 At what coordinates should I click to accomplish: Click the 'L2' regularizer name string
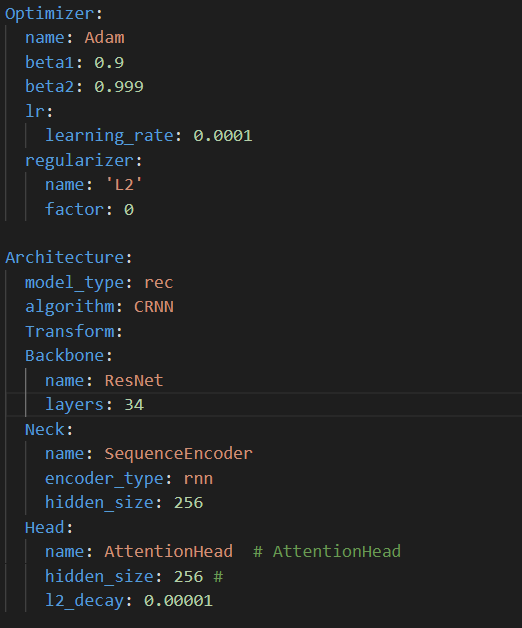124,185
